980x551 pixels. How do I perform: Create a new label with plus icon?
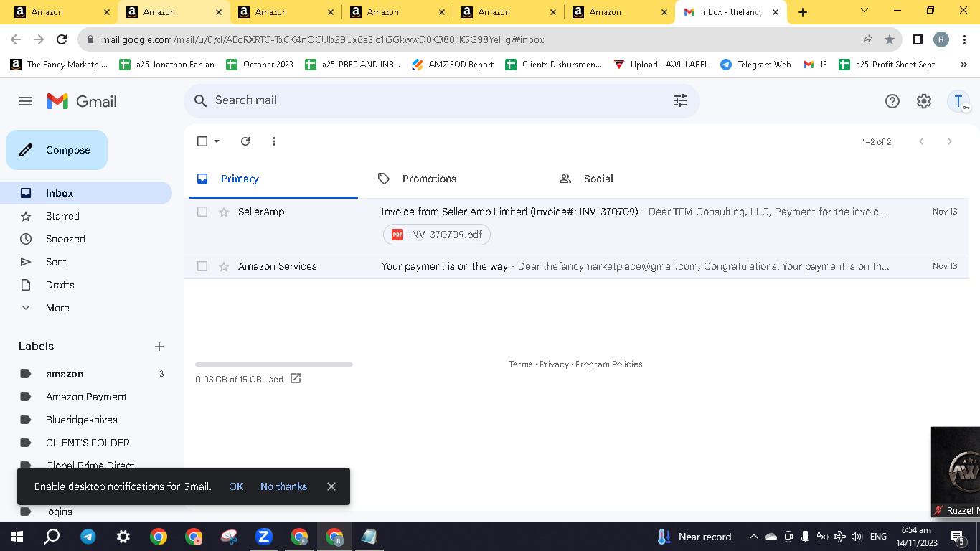[x=159, y=347]
